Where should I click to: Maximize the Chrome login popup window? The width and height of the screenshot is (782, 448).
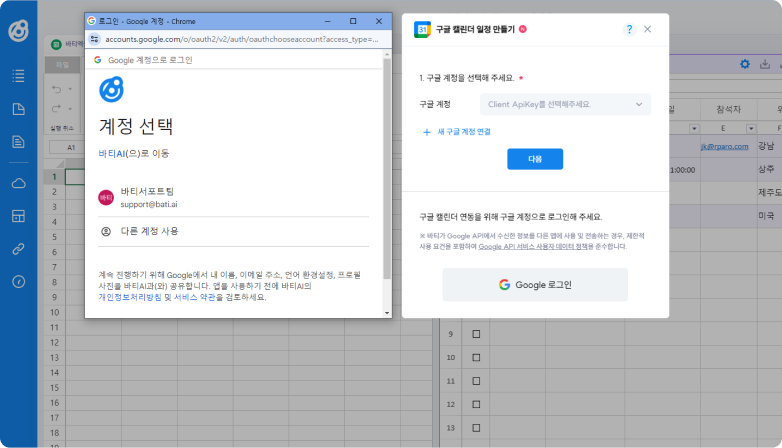click(x=353, y=21)
